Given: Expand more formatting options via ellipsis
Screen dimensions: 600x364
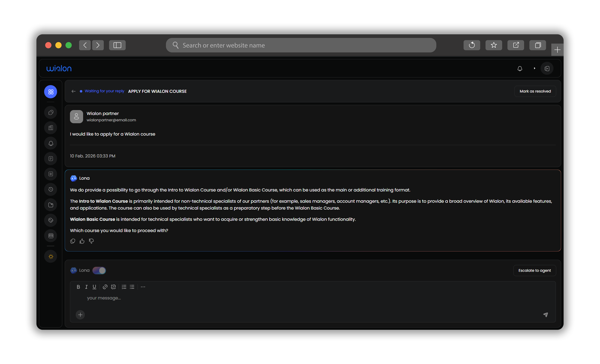Looking at the screenshot, I should [143, 287].
